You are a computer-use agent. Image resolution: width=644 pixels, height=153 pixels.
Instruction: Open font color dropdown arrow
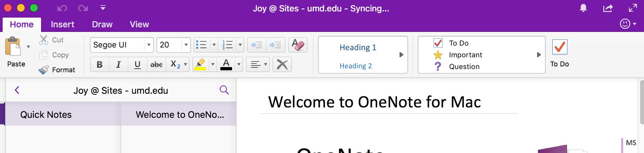pyautogui.click(x=239, y=64)
